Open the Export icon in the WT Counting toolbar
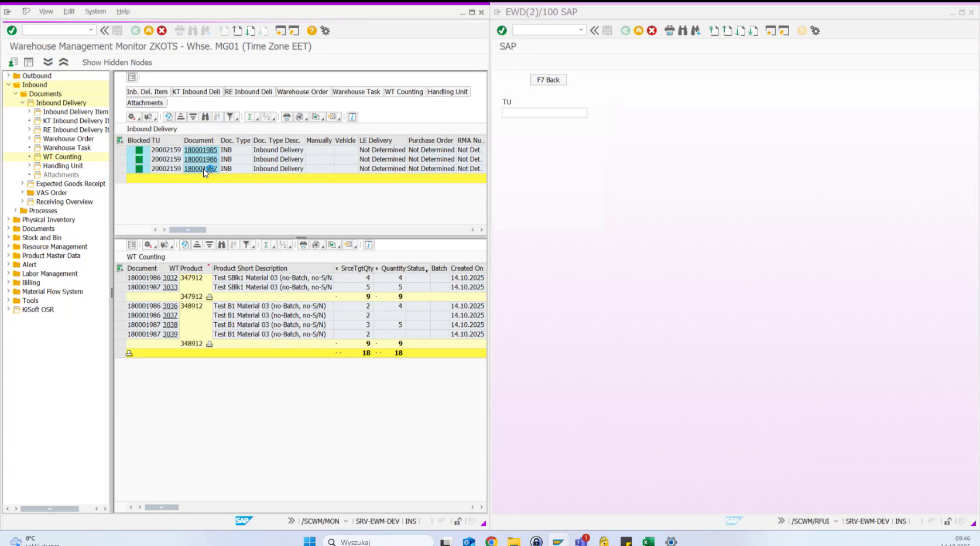Screen dimensions: 980x546 [x=332, y=245]
